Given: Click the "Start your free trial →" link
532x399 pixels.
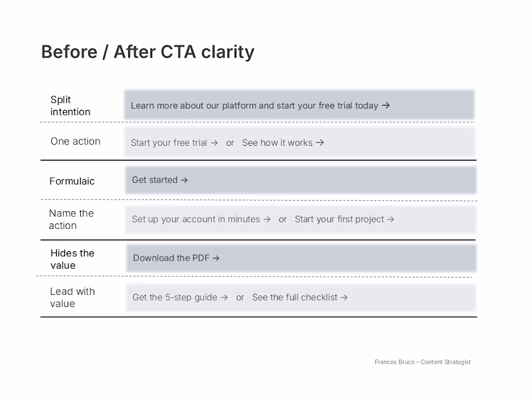Looking at the screenshot, I should click(x=174, y=143).
